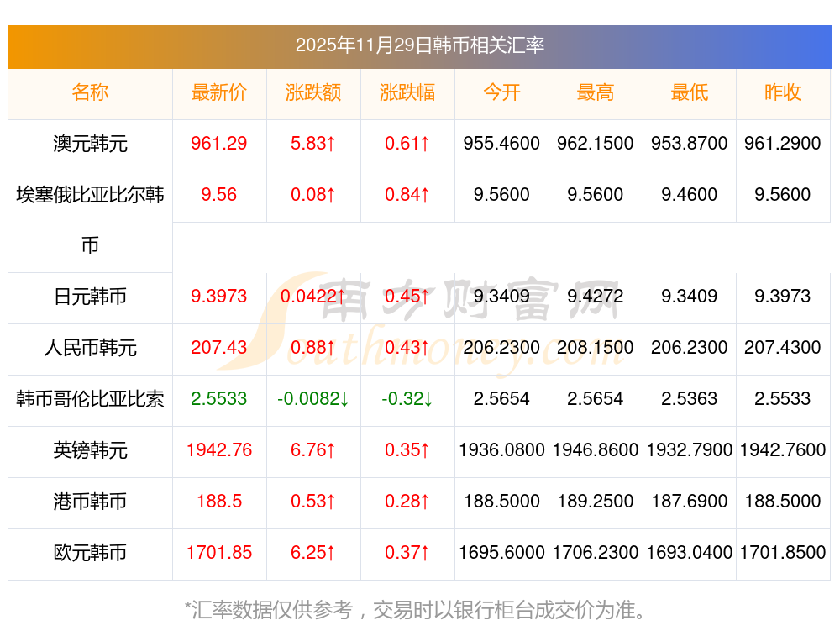Click the 埃塞俄比亚比尔韩币 row name

point(90,196)
